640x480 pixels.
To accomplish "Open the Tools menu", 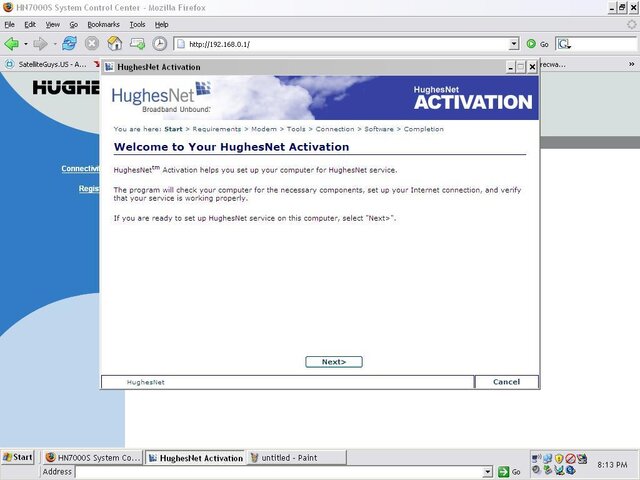I will (138, 24).
